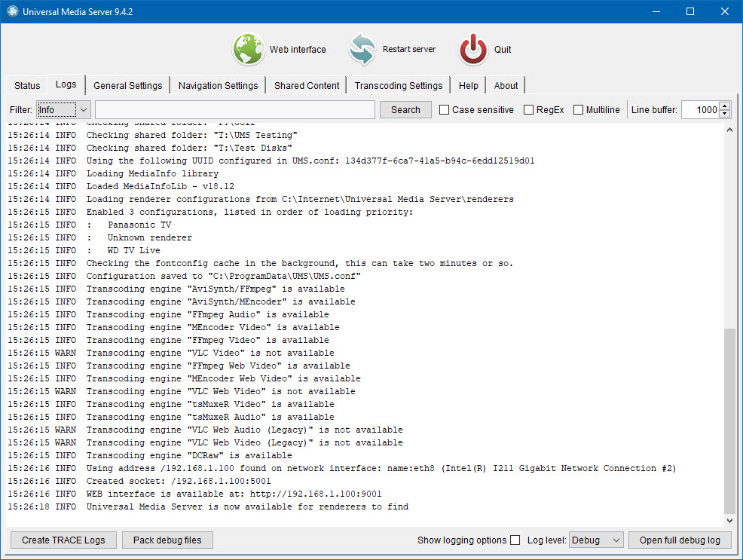Open the Web interface globe icon
The height and width of the screenshot is (560, 743).
click(x=248, y=49)
